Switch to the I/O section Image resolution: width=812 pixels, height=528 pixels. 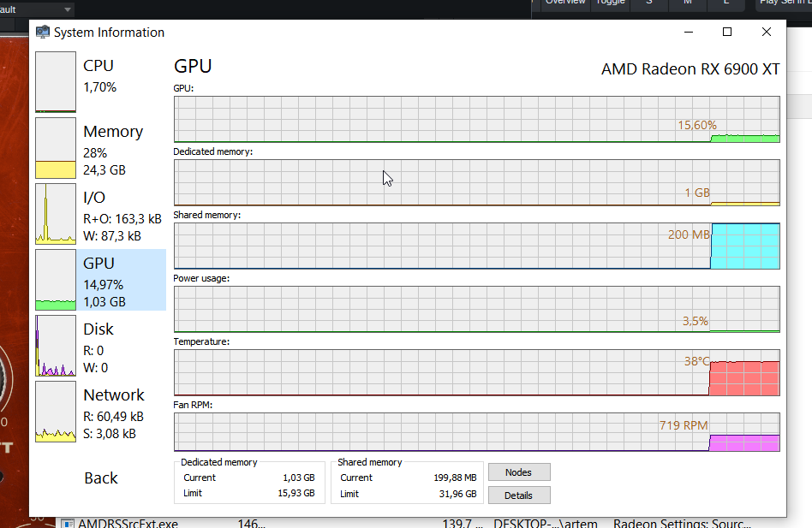[x=94, y=197]
